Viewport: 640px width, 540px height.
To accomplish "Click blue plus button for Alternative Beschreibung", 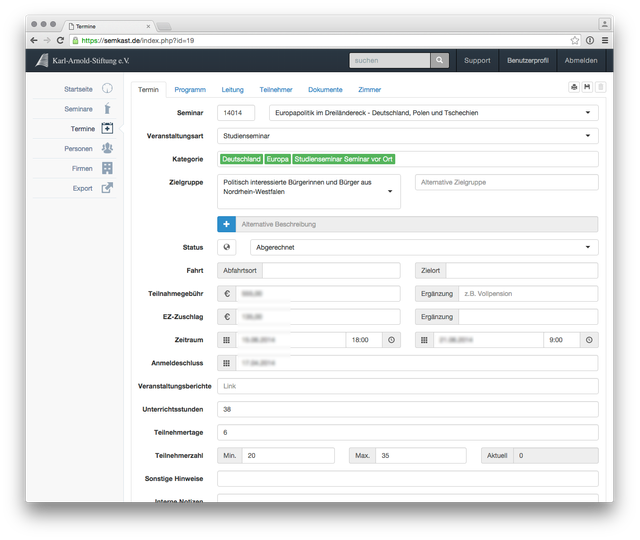I will click(226, 224).
